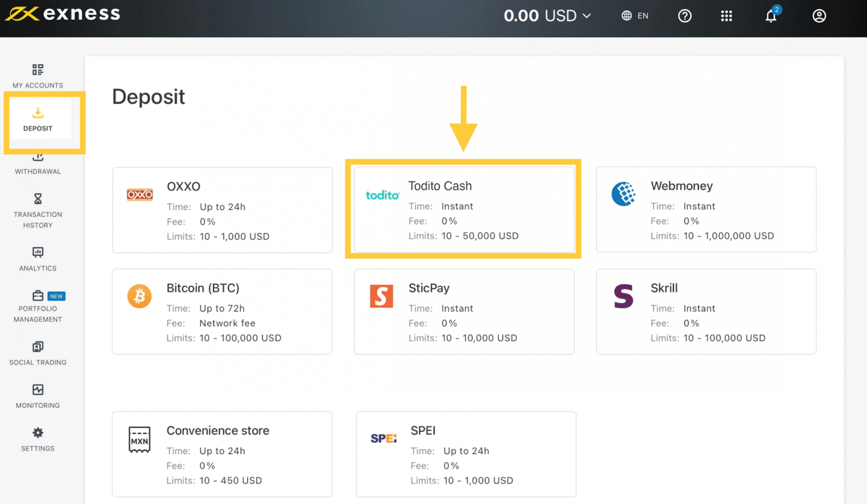Click the OXXO logo icon
This screenshot has width=867, height=504.
[140, 195]
